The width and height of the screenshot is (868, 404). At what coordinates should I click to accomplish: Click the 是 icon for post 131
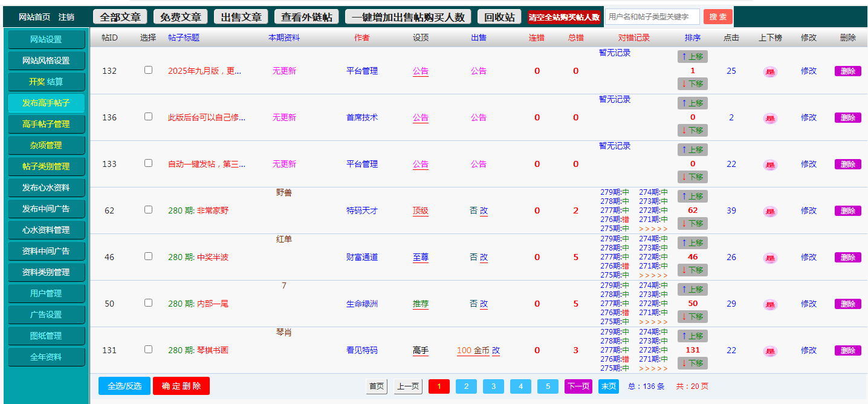click(x=770, y=351)
